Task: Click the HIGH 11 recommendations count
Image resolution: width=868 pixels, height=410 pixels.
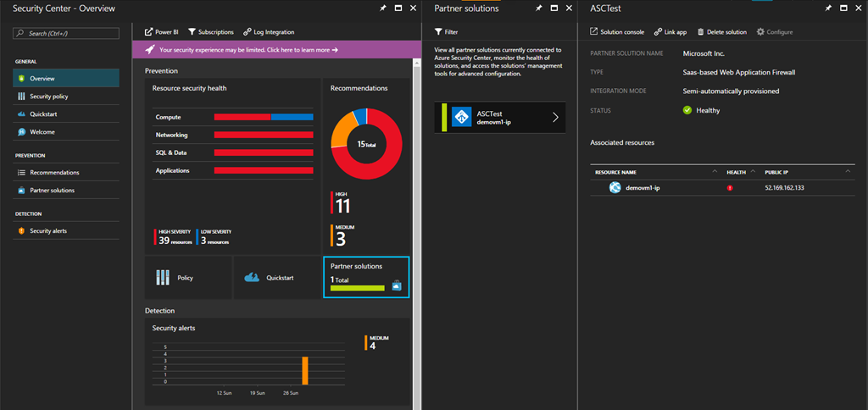Action: point(341,202)
